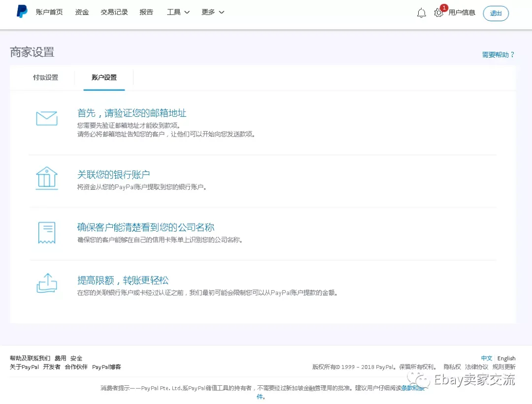This screenshot has width=532, height=404.
Task: Open 关于PayPal footer link
Action: tap(25, 367)
